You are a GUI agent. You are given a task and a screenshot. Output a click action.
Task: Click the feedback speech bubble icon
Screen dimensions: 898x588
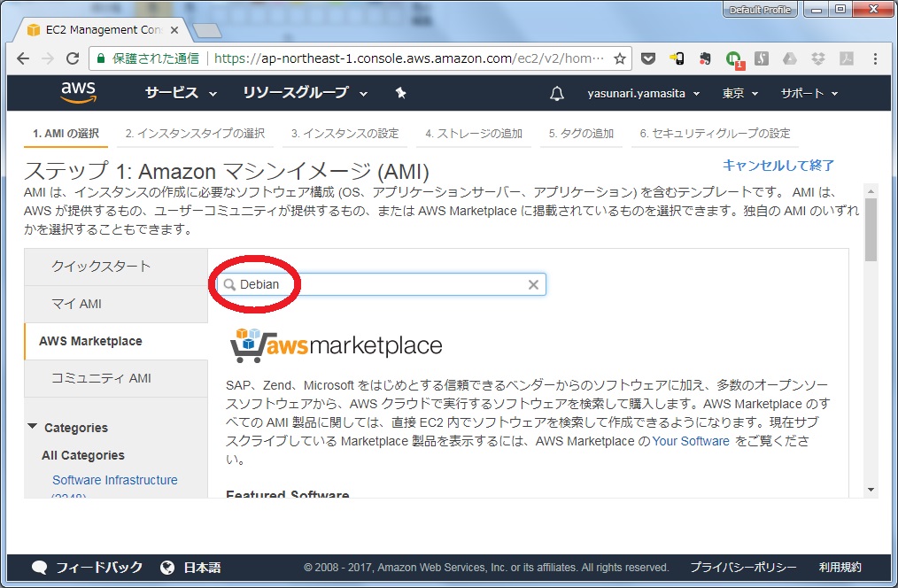pos(40,568)
